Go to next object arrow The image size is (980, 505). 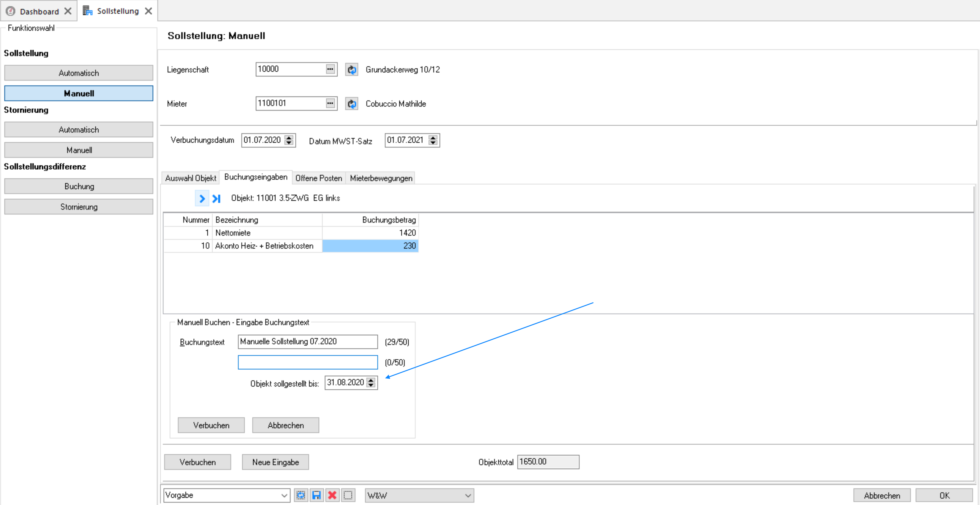[x=202, y=198]
